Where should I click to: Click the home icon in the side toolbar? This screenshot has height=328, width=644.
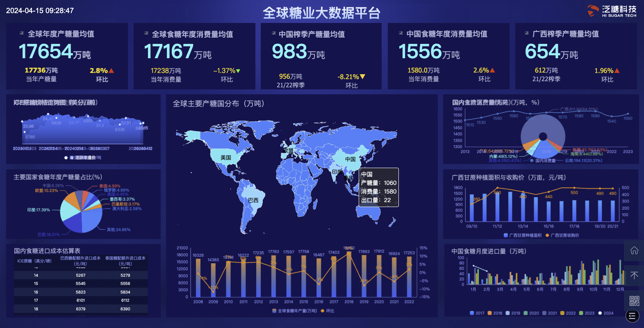pyautogui.click(x=634, y=251)
